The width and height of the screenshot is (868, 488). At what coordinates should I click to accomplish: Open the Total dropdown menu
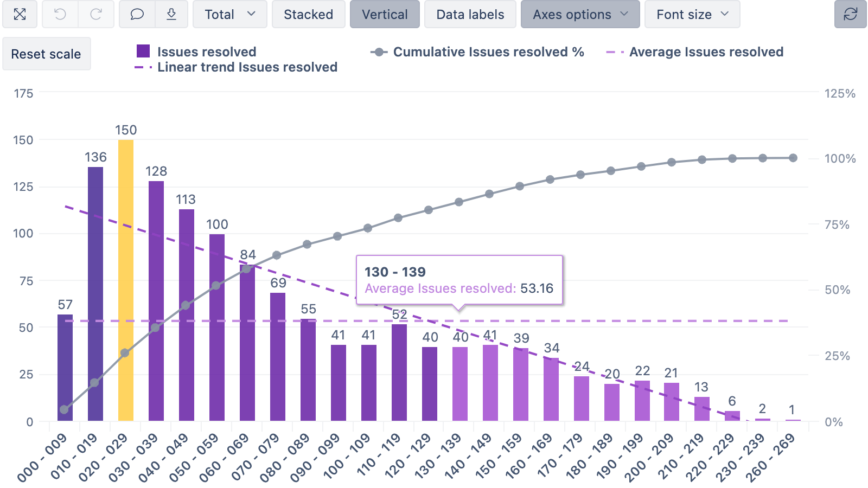(229, 15)
